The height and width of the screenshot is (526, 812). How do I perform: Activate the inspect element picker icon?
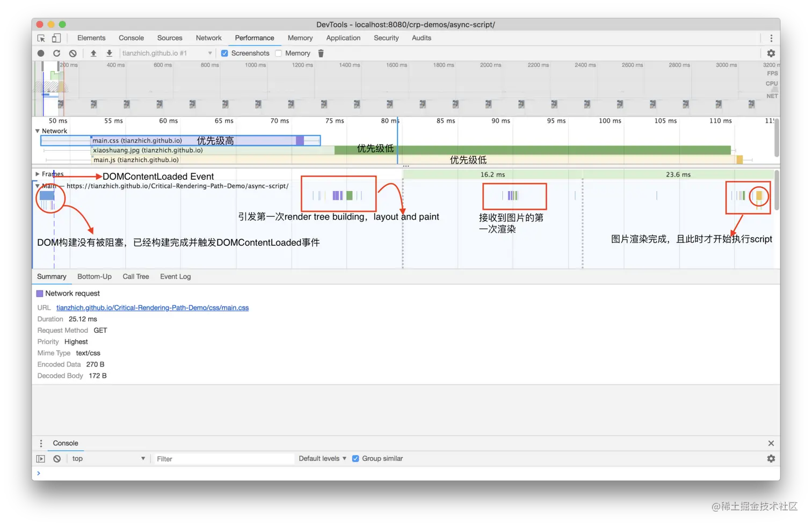[41, 38]
